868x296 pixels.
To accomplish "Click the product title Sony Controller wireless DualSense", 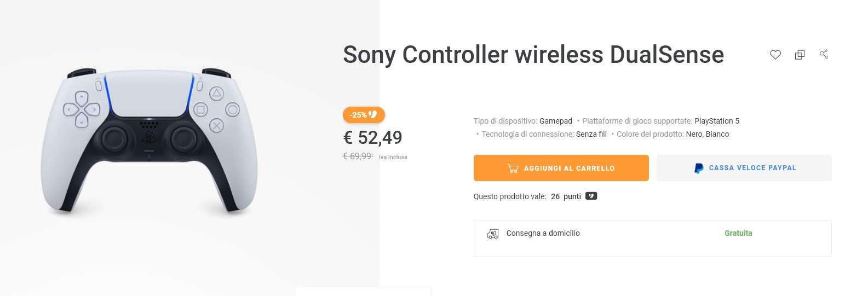I will coord(533,55).
